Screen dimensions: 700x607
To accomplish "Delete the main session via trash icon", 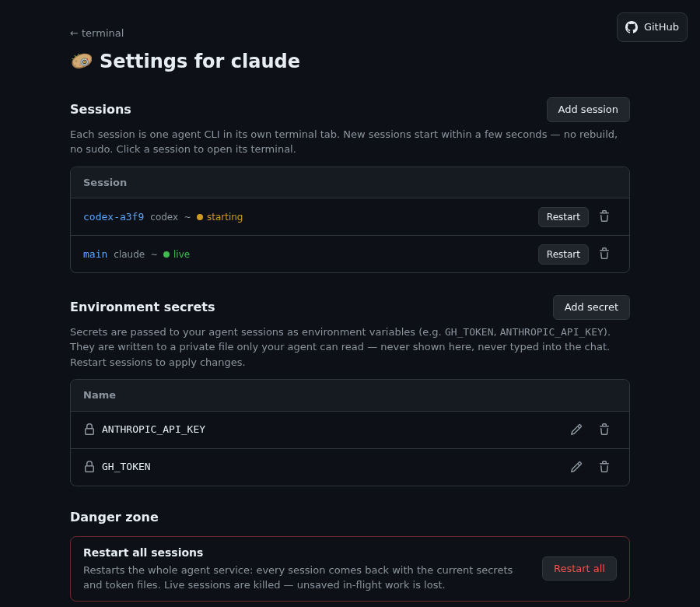I will (604, 254).
